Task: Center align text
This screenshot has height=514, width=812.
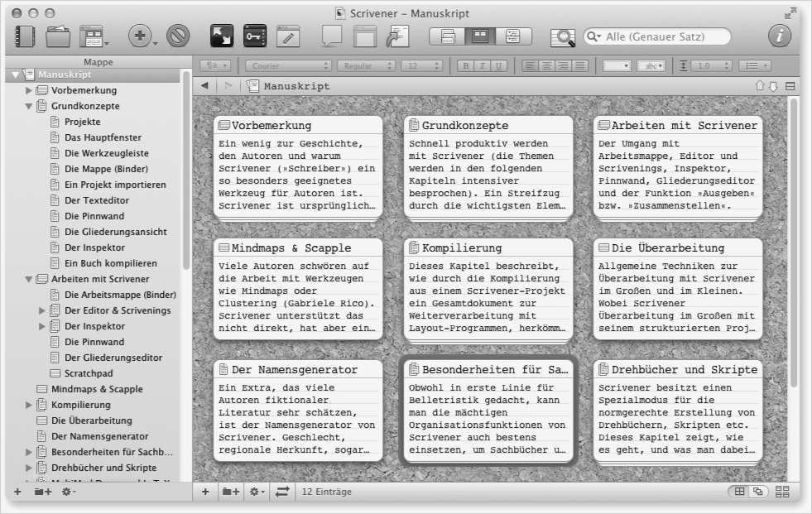Action: (x=546, y=66)
